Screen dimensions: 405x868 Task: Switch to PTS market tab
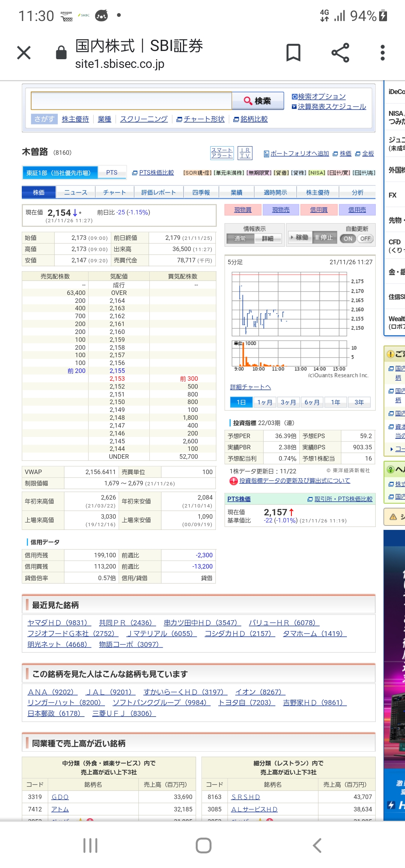point(112,173)
